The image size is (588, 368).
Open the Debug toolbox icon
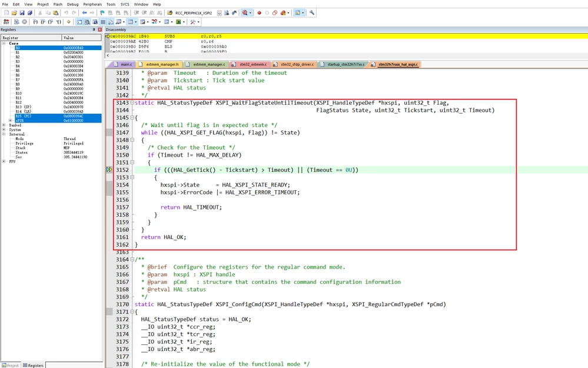[x=194, y=22]
